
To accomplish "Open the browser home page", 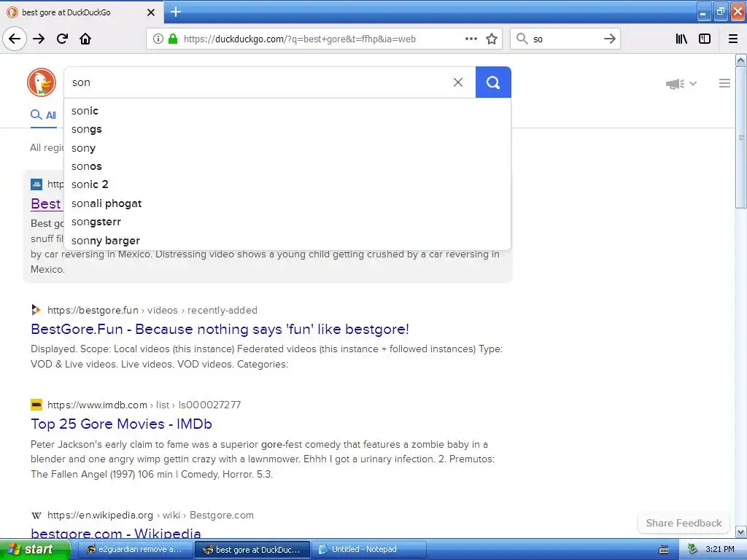I will pos(85,39).
